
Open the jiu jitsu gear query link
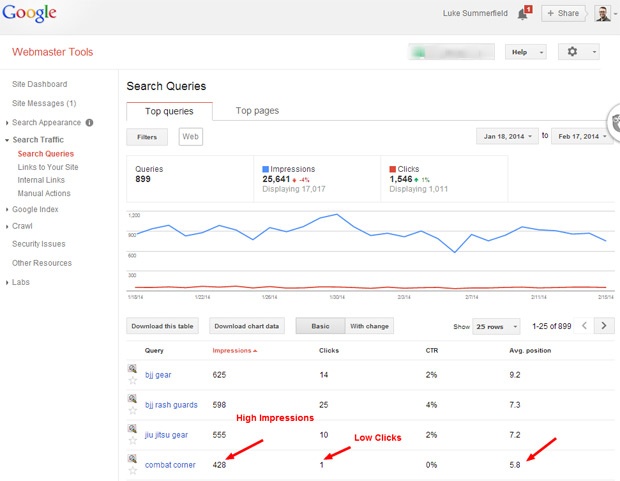tap(166, 435)
